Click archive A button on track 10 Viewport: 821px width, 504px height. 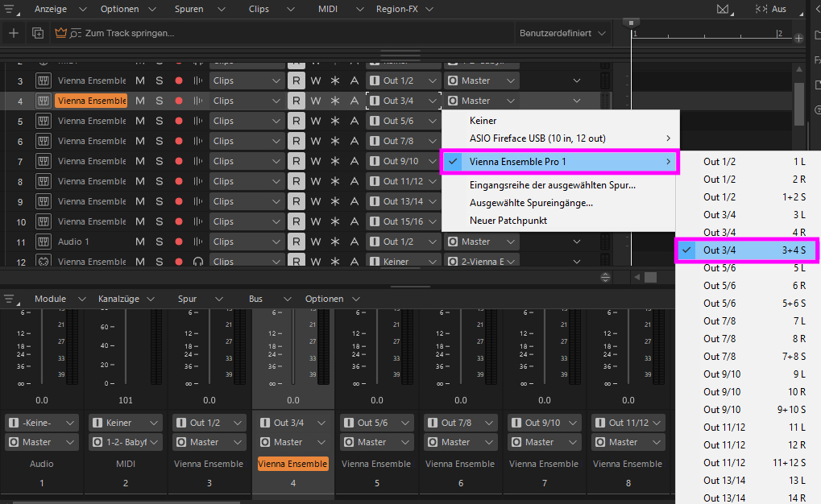pyautogui.click(x=355, y=222)
